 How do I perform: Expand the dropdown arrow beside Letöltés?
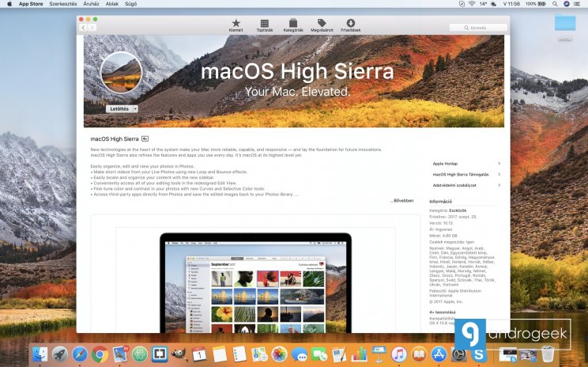click(135, 109)
